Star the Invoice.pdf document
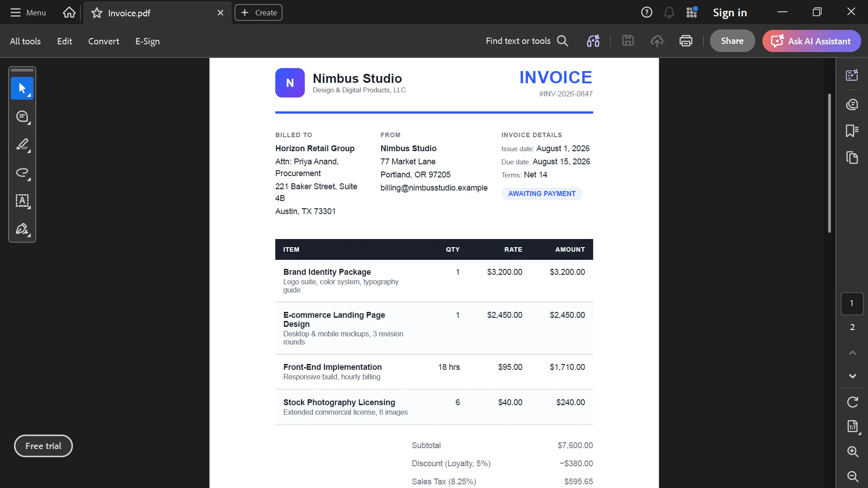This screenshot has width=868, height=488. click(97, 13)
